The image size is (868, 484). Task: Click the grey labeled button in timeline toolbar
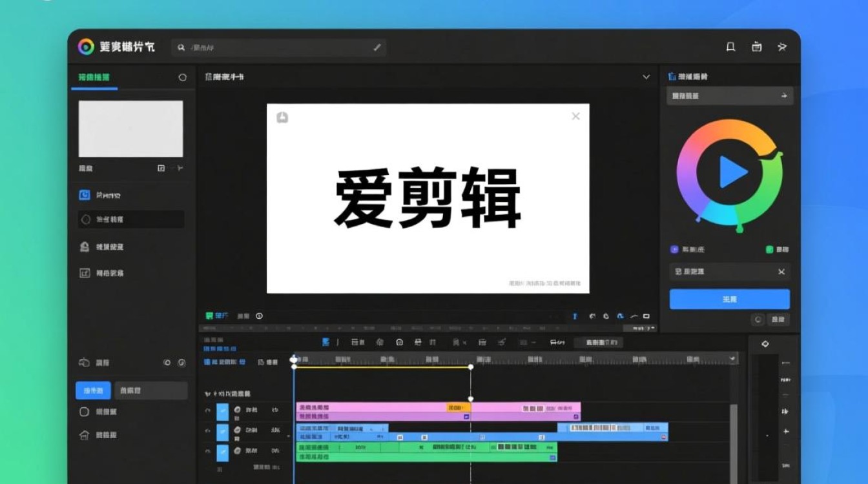click(599, 342)
